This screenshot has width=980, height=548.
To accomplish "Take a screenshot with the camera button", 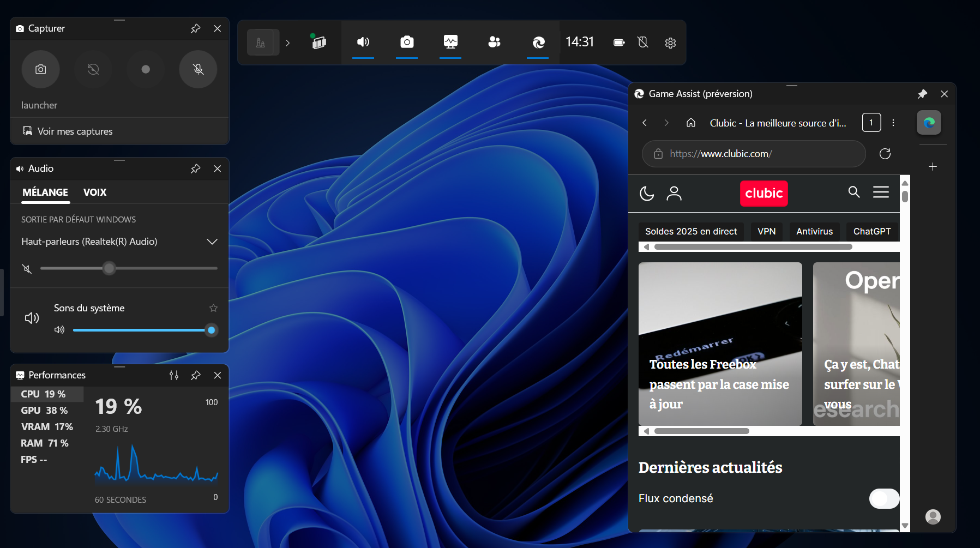I will [40, 69].
